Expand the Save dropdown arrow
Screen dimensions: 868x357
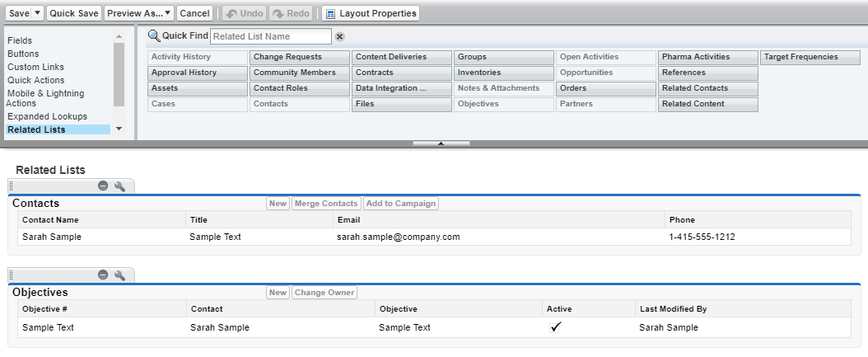coord(37,13)
